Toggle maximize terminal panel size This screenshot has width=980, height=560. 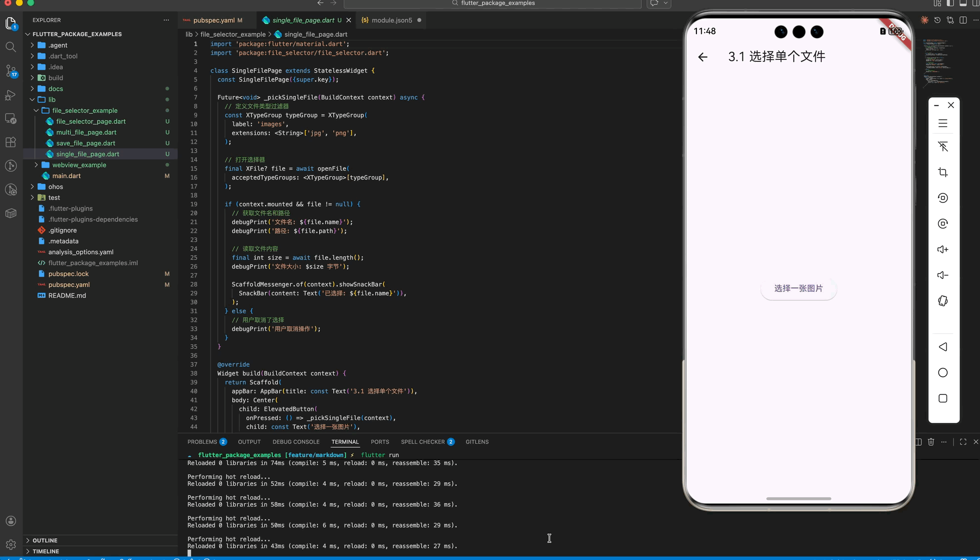(963, 442)
